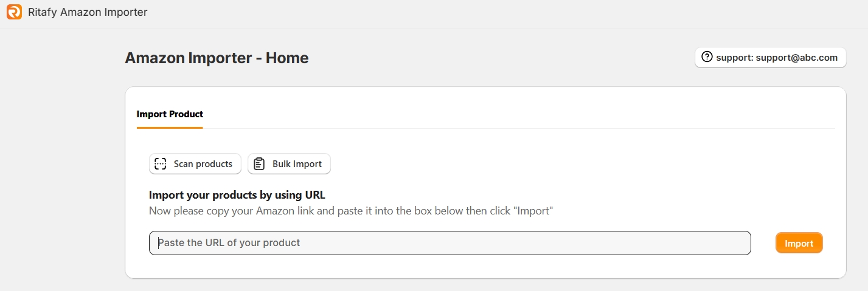Click the word Home in the page heading
The height and width of the screenshot is (291, 868).
[x=287, y=58]
